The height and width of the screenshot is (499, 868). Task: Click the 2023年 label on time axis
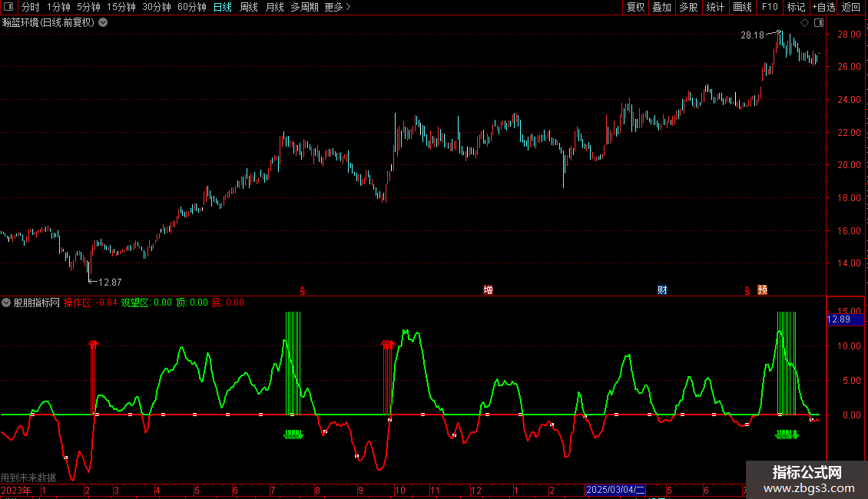(16, 490)
